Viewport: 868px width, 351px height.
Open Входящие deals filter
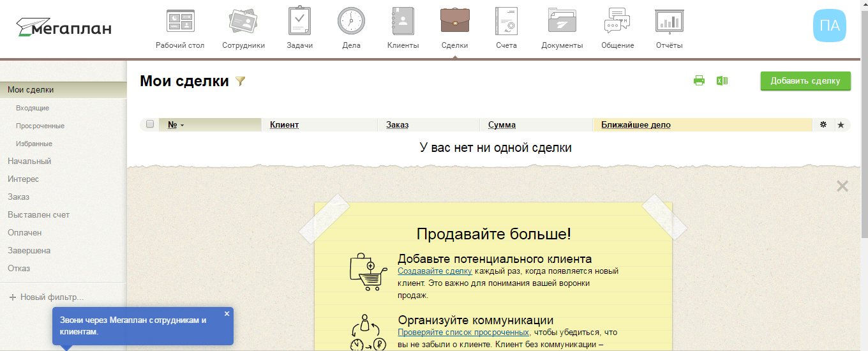[33, 108]
